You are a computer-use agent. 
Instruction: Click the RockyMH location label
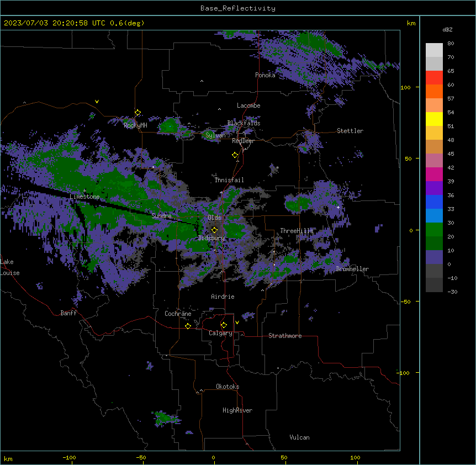135,125
